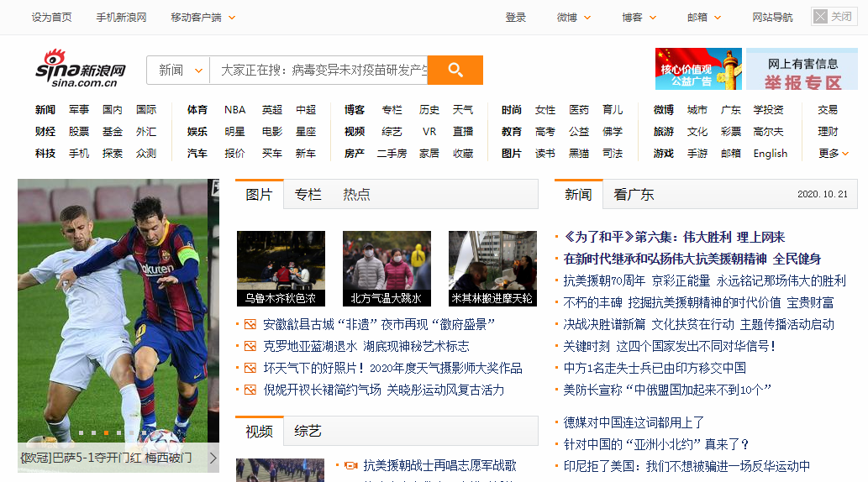The image size is (868, 482).
Task: Open 印尼拒了美国 headline
Action: 687,466
